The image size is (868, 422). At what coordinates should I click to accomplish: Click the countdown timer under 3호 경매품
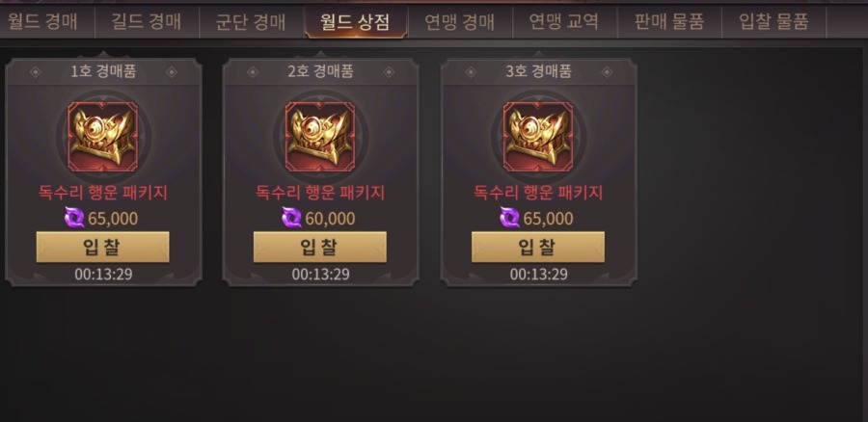pyautogui.click(x=538, y=275)
